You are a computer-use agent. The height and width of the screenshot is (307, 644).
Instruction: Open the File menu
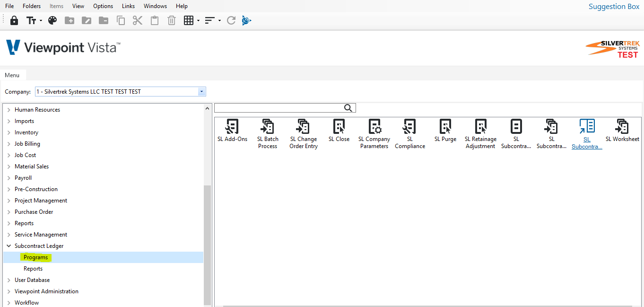click(x=9, y=6)
